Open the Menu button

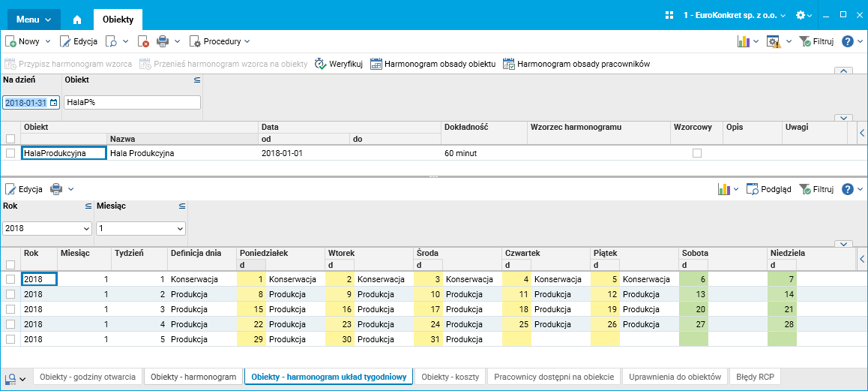click(x=34, y=20)
